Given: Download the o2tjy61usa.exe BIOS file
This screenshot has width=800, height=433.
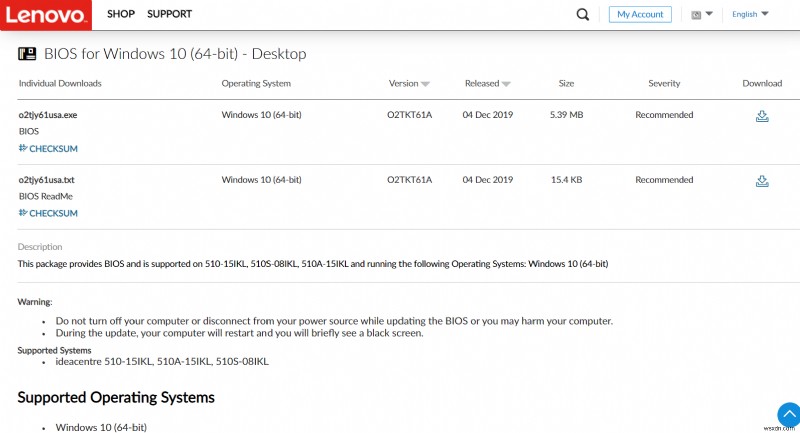Looking at the screenshot, I should (x=762, y=116).
